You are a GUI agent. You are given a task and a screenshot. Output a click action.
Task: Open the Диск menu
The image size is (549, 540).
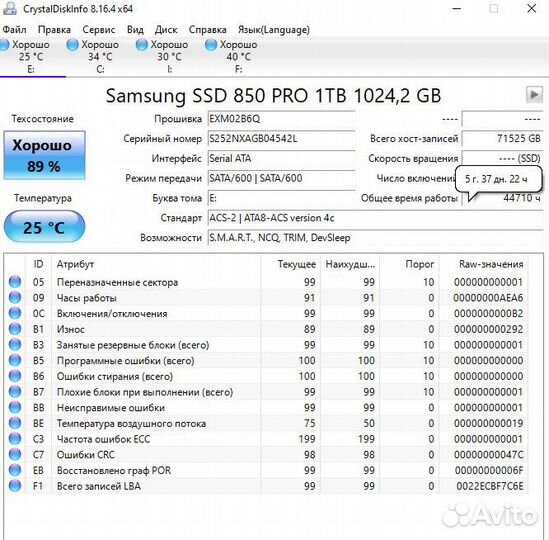point(166,30)
